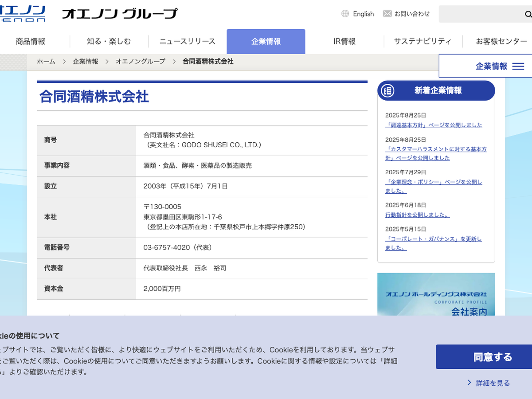Open the 調達基本方針 news link

click(x=434, y=125)
